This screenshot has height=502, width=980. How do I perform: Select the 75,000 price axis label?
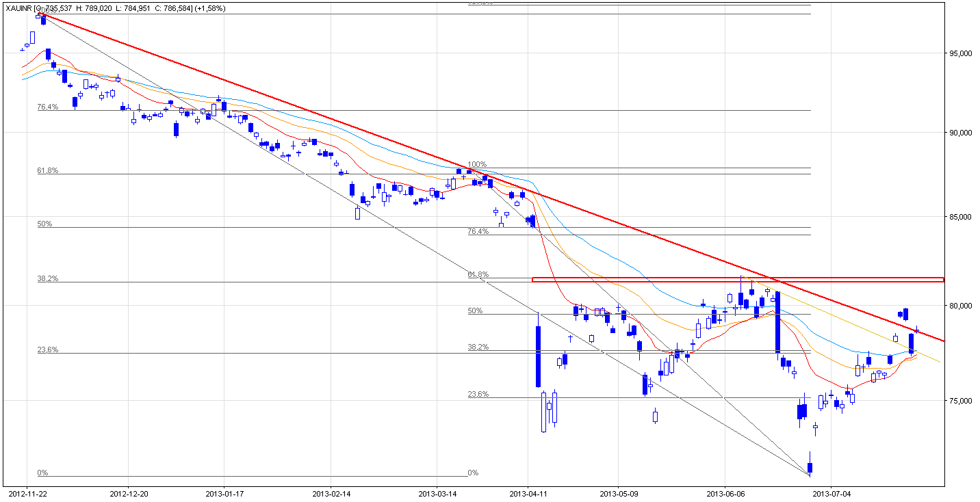(960, 401)
